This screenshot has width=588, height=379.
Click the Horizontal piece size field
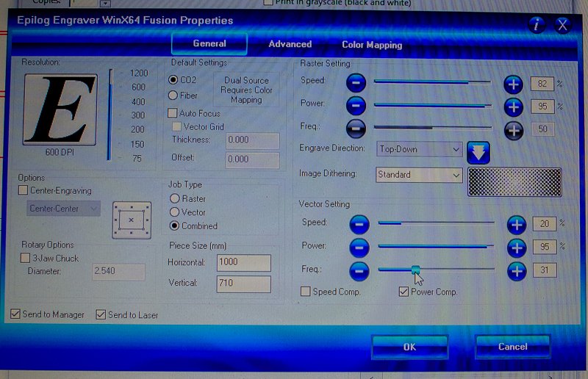click(x=244, y=262)
